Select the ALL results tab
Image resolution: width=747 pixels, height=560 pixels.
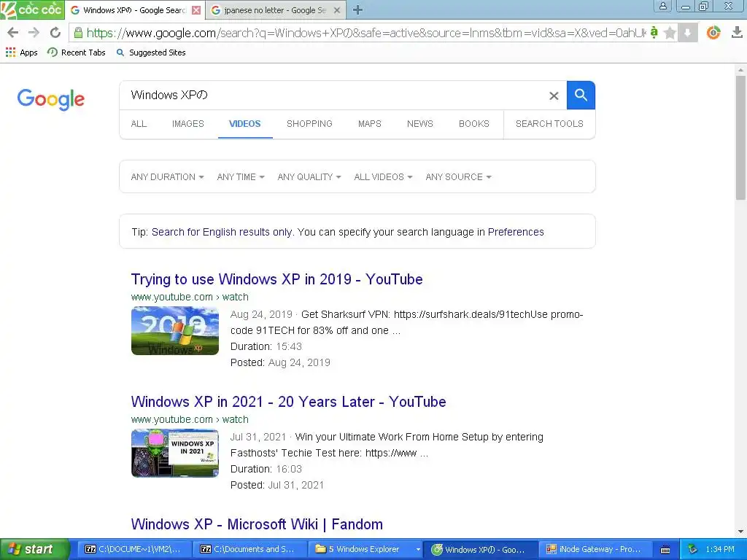[139, 124]
